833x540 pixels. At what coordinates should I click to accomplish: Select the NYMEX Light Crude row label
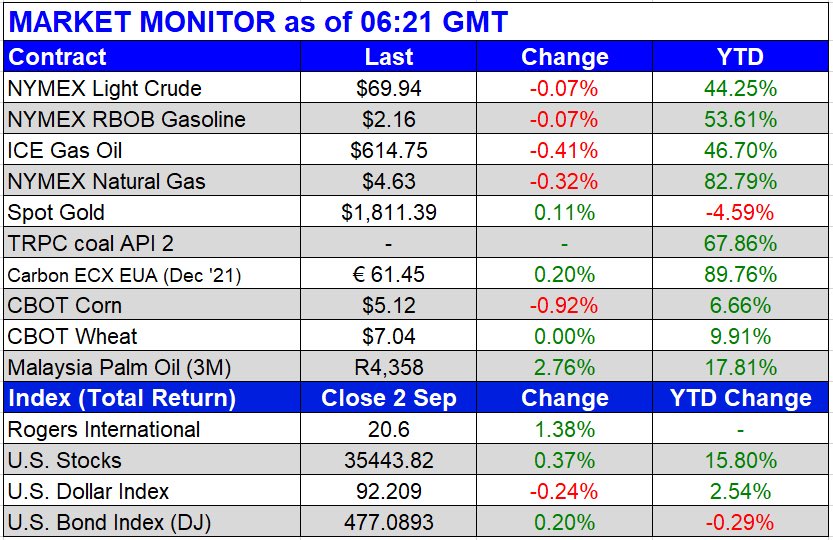pos(104,88)
